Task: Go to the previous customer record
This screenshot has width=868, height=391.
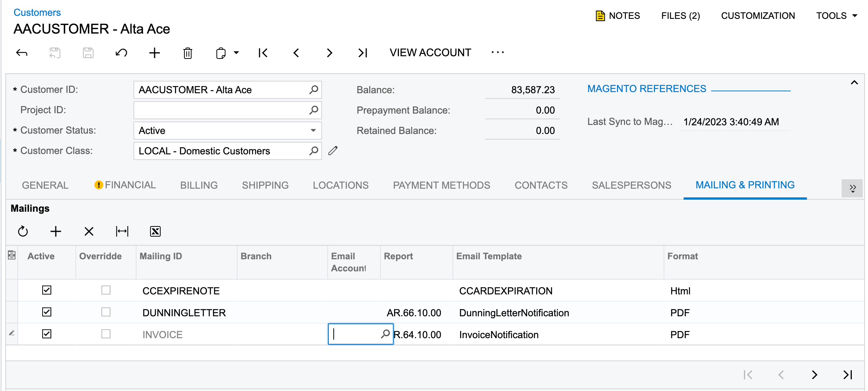Action: point(296,53)
